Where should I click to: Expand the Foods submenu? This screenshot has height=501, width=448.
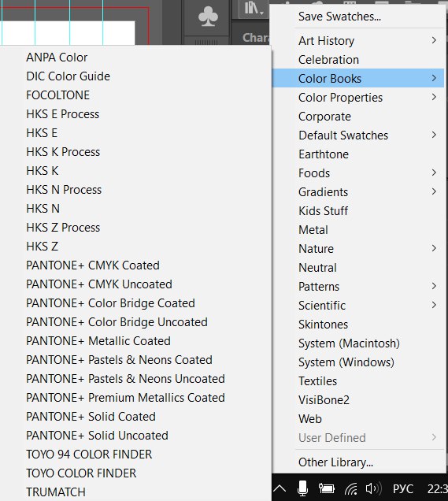tap(358, 173)
